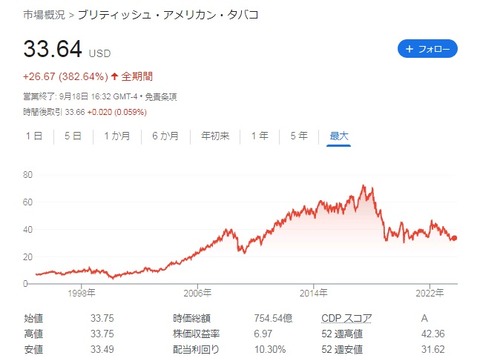The height and width of the screenshot is (361, 480).
Task: Select the 5日 time range tab
Action: point(73,136)
